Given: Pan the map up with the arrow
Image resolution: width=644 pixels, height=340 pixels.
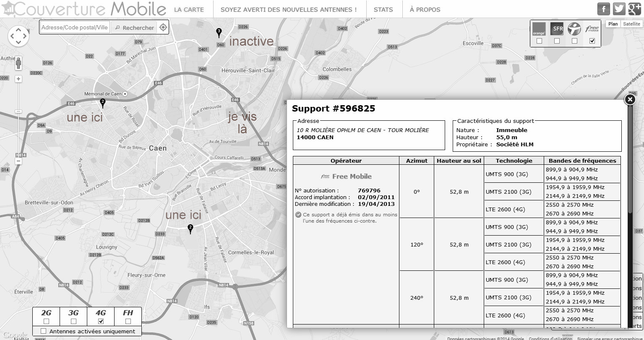Looking at the screenshot, I should point(18,29).
